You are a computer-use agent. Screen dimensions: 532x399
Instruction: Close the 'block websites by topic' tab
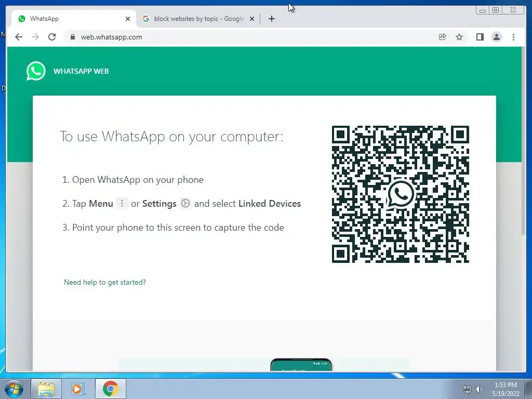(252, 19)
